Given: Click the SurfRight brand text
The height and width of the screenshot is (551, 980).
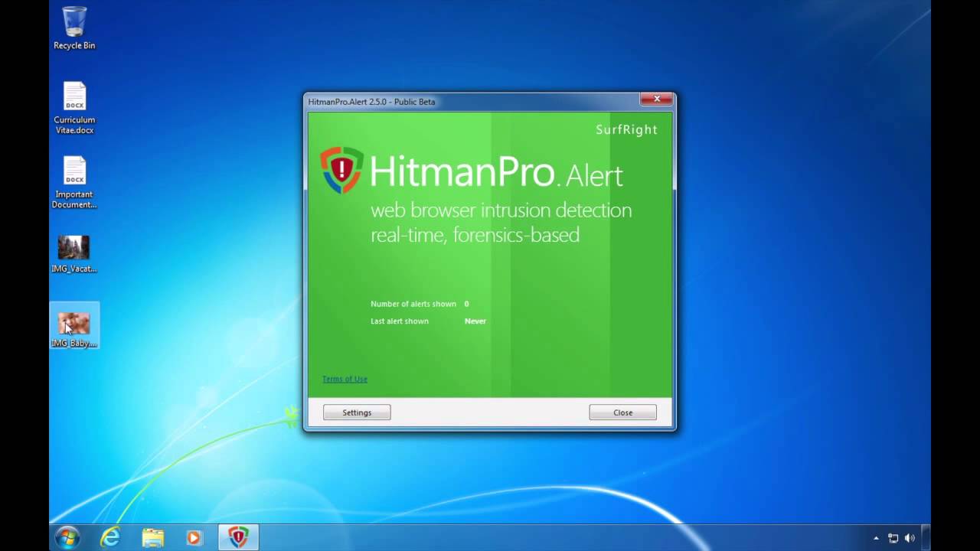Looking at the screenshot, I should coord(626,129).
